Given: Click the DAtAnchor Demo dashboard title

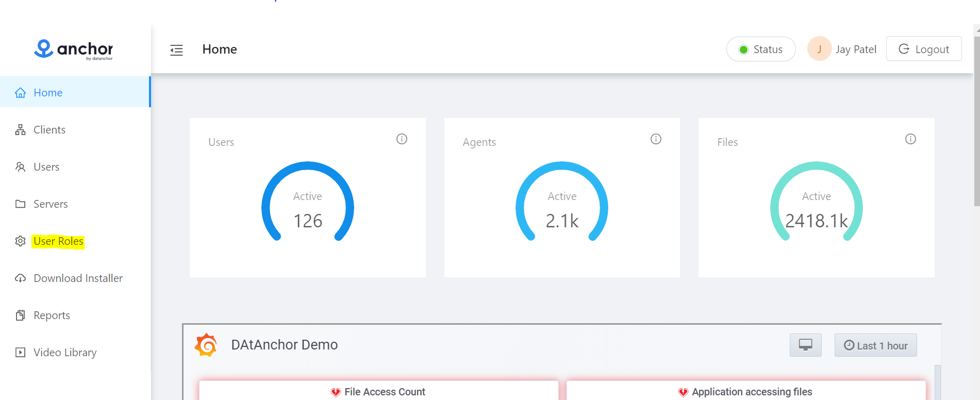Looking at the screenshot, I should coord(284,345).
